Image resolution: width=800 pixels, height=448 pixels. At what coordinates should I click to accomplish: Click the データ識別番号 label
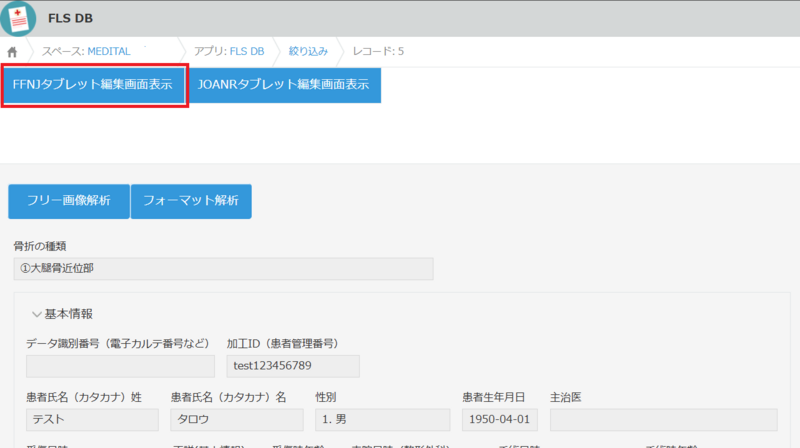pos(118,343)
